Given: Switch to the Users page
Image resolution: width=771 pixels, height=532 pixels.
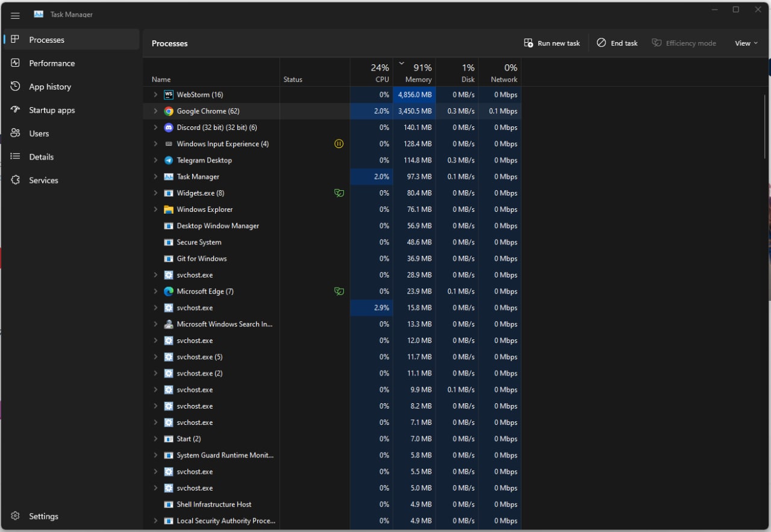Looking at the screenshot, I should (72, 134).
